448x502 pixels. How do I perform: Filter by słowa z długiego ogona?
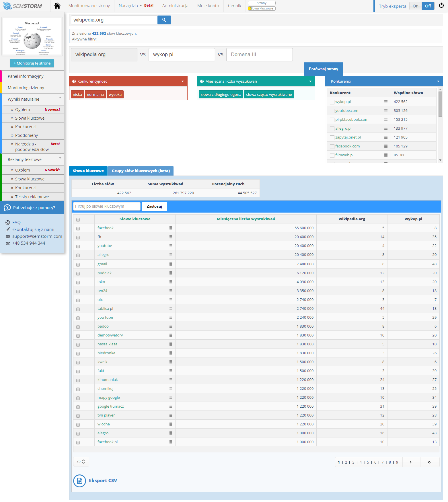pyautogui.click(x=221, y=94)
